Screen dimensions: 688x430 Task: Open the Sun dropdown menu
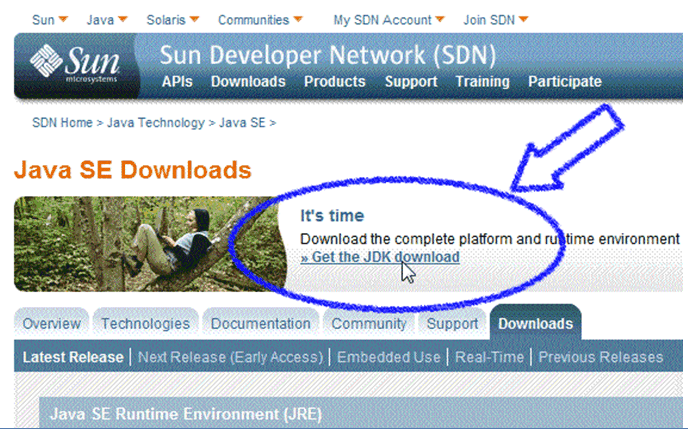50,20
